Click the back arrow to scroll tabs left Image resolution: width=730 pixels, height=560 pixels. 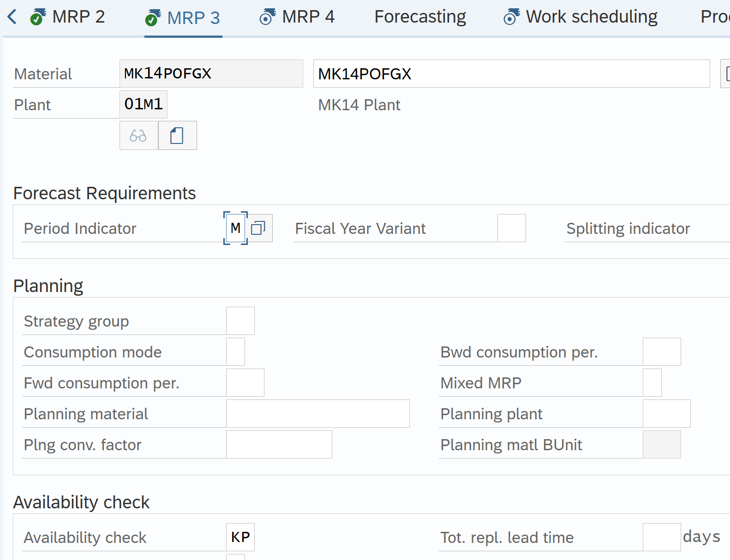tap(12, 17)
